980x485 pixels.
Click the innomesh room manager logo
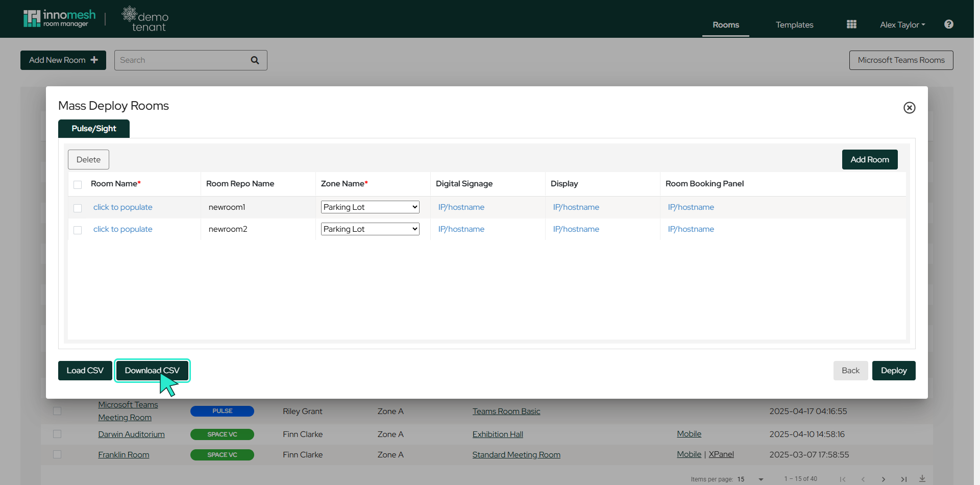pos(59,18)
